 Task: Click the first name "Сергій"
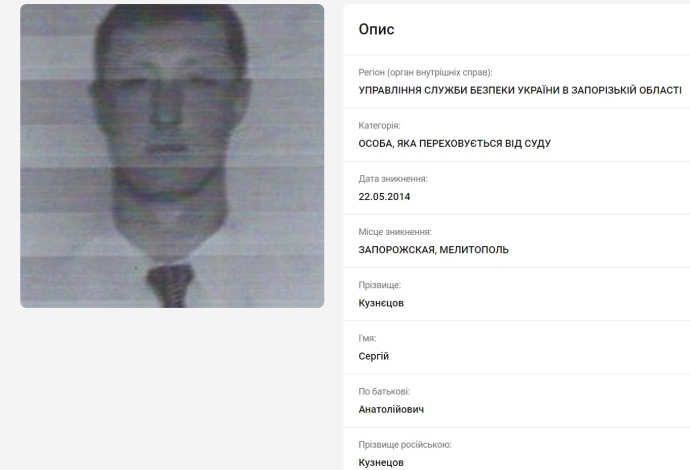click(374, 356)
